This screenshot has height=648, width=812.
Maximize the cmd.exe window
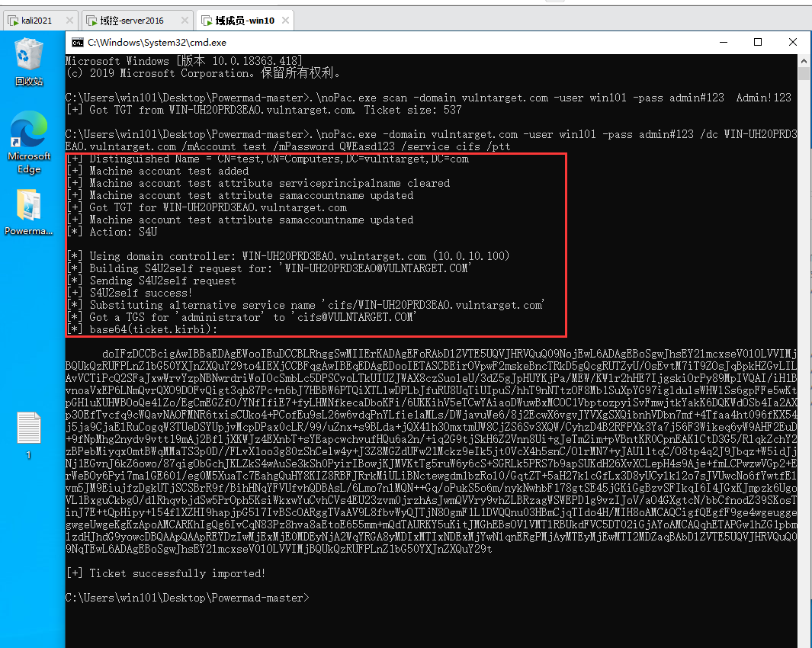pyautogui.click(x=758, y=43)
